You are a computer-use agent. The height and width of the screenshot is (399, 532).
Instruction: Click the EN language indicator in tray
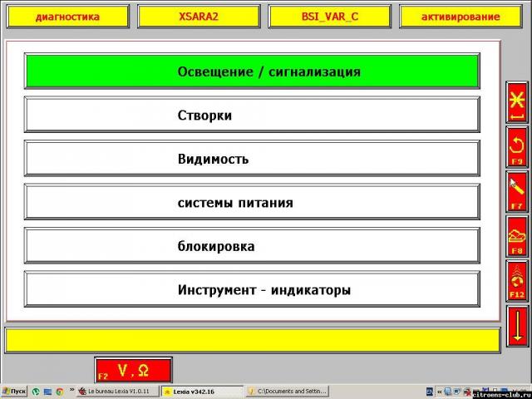click(x=430, y=392)
